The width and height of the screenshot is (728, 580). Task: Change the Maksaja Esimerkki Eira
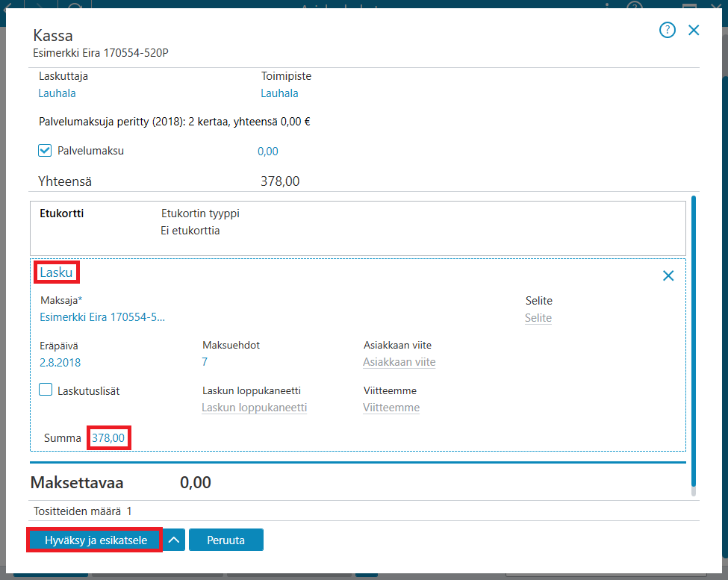tap(102, 317)
